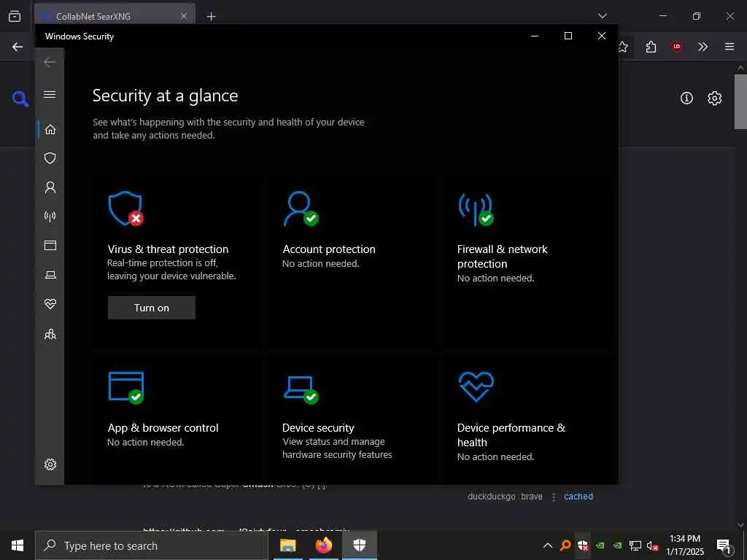Open the orange magnifier tray icon
The image size is (747, 560).
(565, 545)
